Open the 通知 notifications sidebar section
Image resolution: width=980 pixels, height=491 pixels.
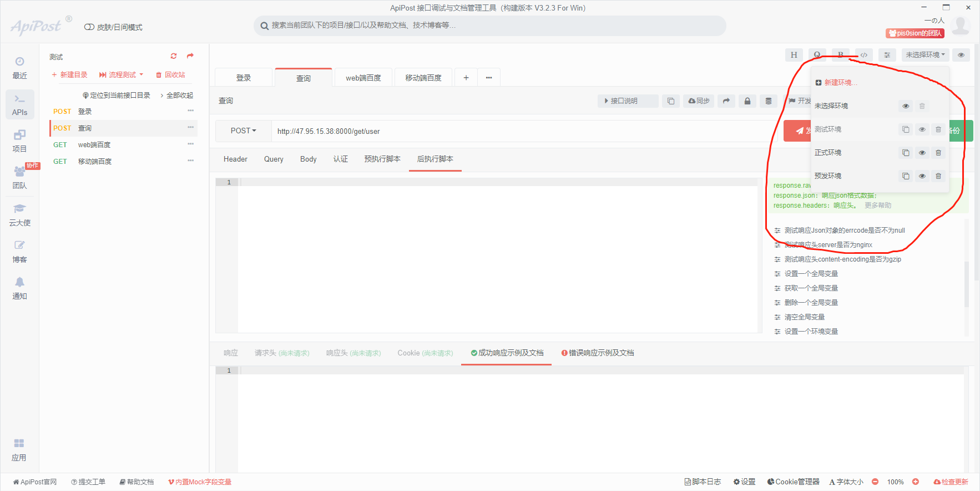(19, 288)
